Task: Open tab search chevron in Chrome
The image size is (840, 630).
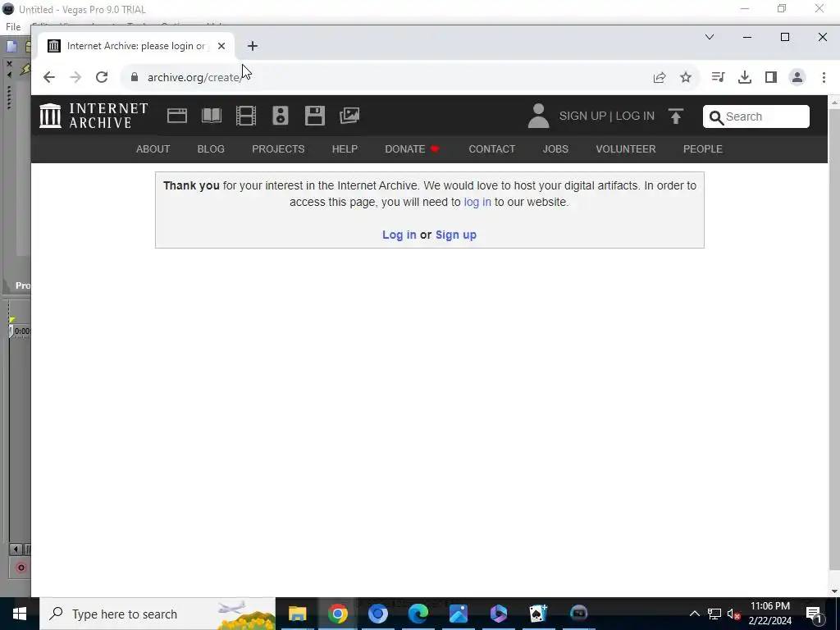Action: (710, 37)
